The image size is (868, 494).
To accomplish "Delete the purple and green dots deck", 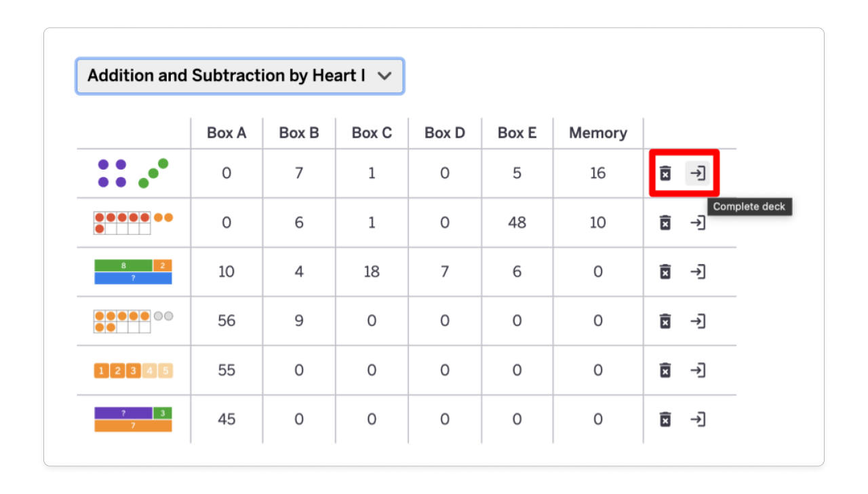I will coord(665,173).
